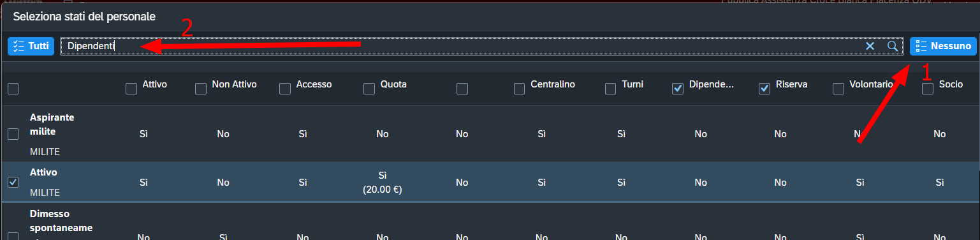Check the Turni column checkbox
980x240 pixels.
click(x=610, y=89)
